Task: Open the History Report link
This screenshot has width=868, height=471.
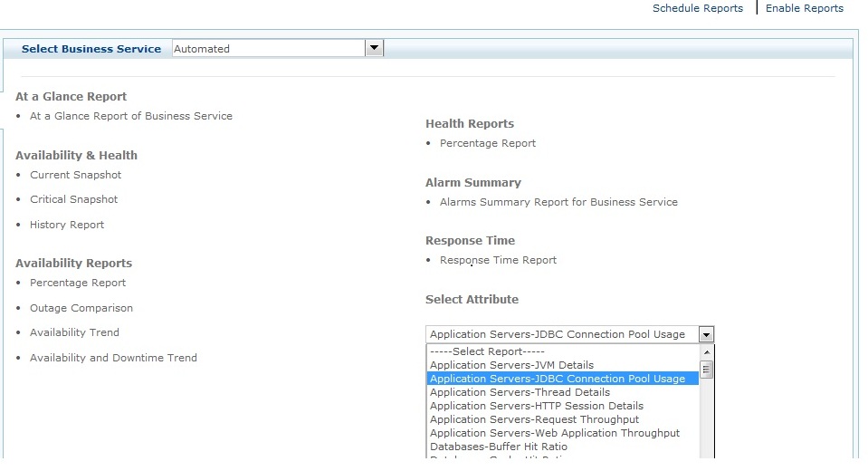Action: click(67, 225)
